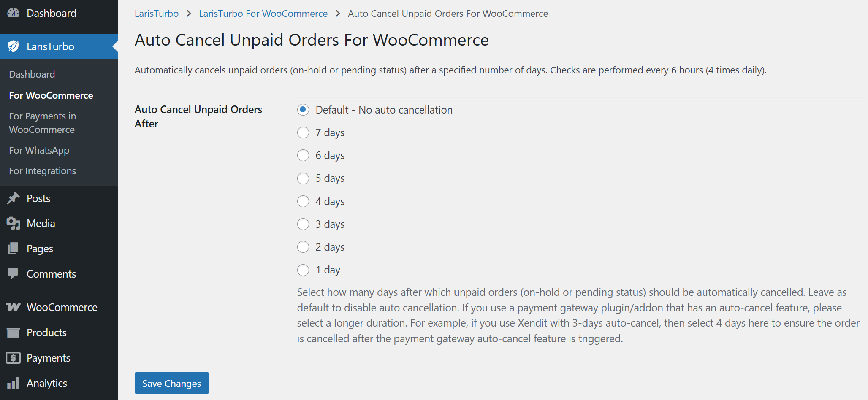
Task: Choose the 3 days radio button
Action: tap(303, 224)
